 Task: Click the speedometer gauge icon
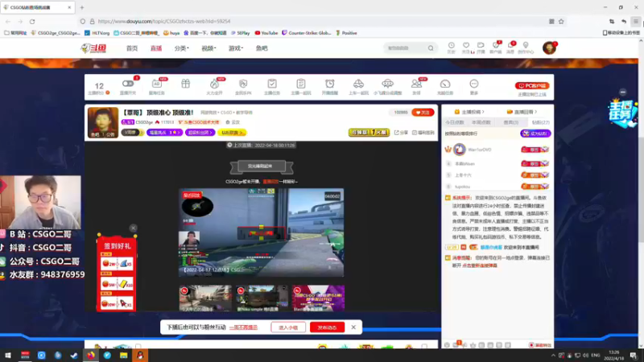pos(445,84)
